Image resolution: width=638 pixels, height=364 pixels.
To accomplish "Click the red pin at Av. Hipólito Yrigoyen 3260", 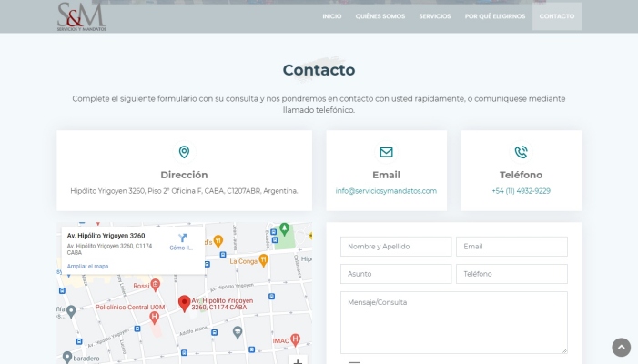I will click(185, 303).
